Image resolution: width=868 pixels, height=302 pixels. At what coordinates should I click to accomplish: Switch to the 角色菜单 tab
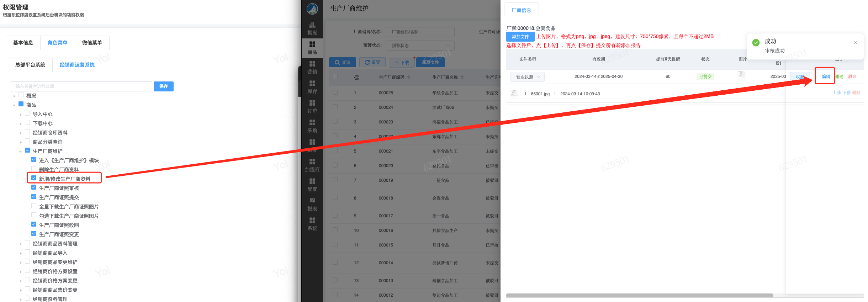(x=58, y=43)
